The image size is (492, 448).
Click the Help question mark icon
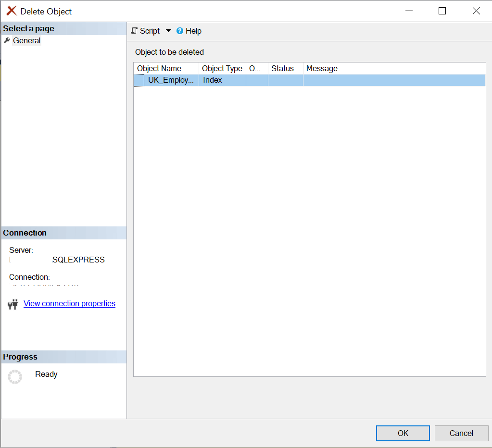pos(180,31)
